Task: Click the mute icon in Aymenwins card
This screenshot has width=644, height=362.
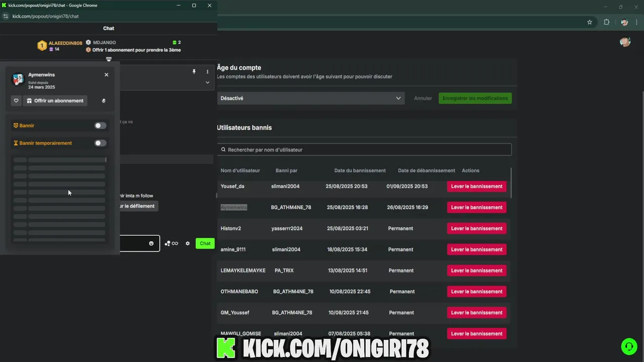Action: coord(104,101)
